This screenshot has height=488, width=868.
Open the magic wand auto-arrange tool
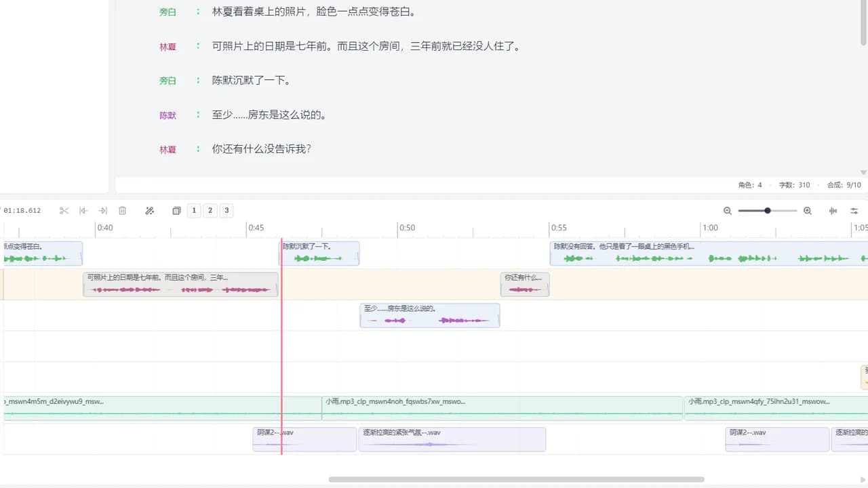150,211
